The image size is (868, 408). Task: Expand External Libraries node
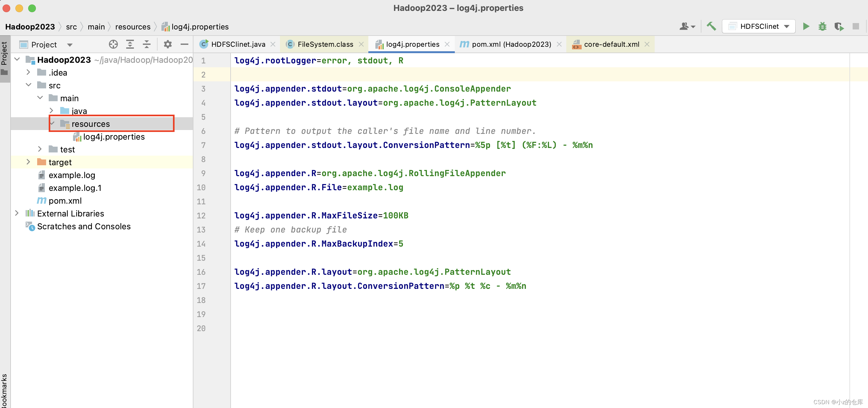(x=17, y=213)
